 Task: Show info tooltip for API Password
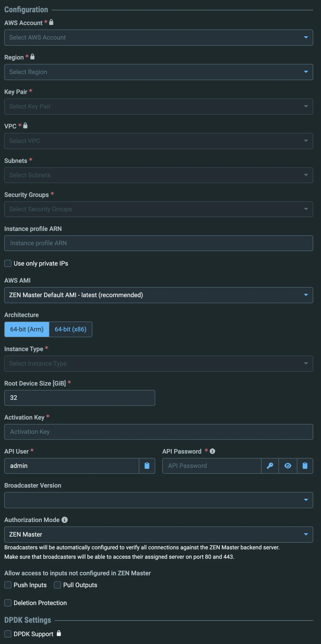pos(212,451)
